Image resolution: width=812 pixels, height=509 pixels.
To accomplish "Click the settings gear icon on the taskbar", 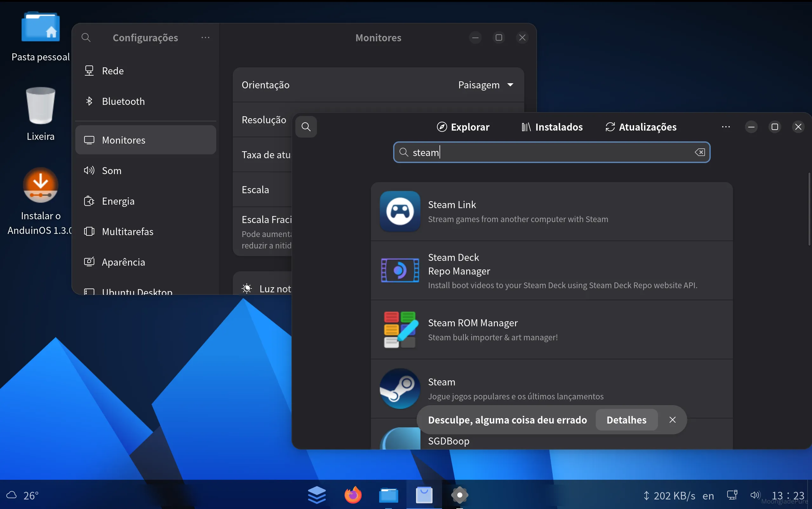I will 460,494.
